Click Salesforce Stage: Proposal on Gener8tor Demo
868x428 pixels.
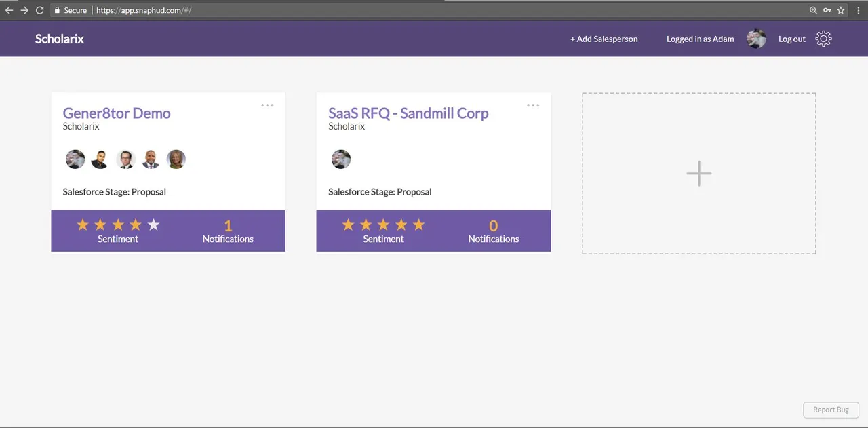[x=115, y=192]
